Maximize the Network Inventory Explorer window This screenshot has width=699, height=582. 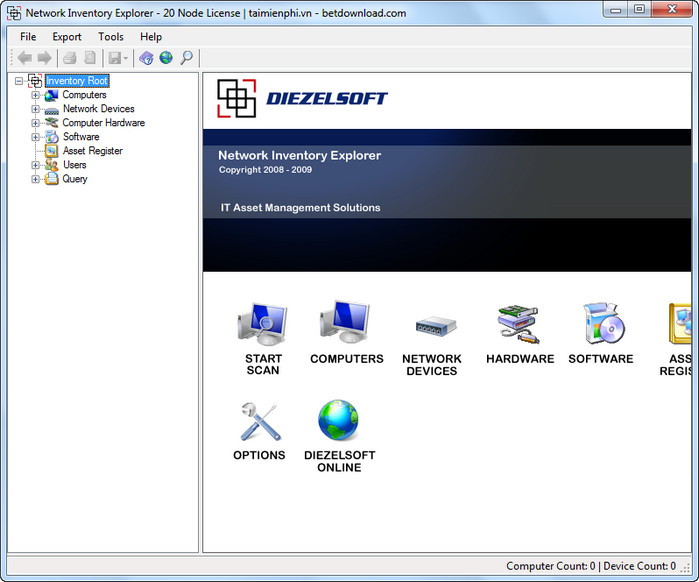tap(639, 9)
